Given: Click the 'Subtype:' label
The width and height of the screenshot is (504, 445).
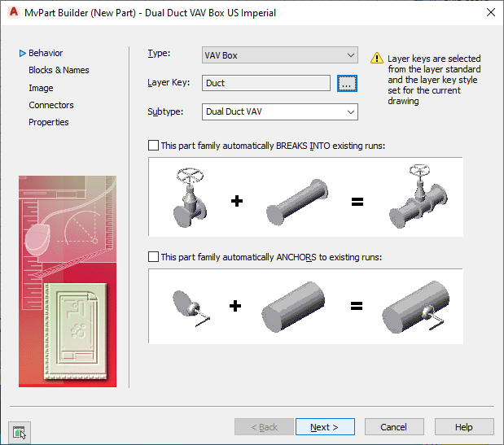Looking at the screenshot, I should click(x=165, y=111).
